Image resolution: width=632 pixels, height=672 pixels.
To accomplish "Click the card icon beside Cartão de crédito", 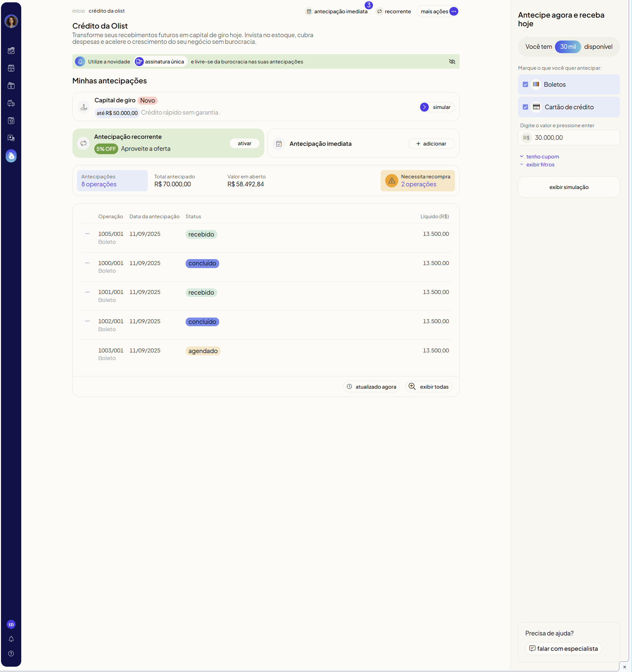I will [x=536, y=107].
